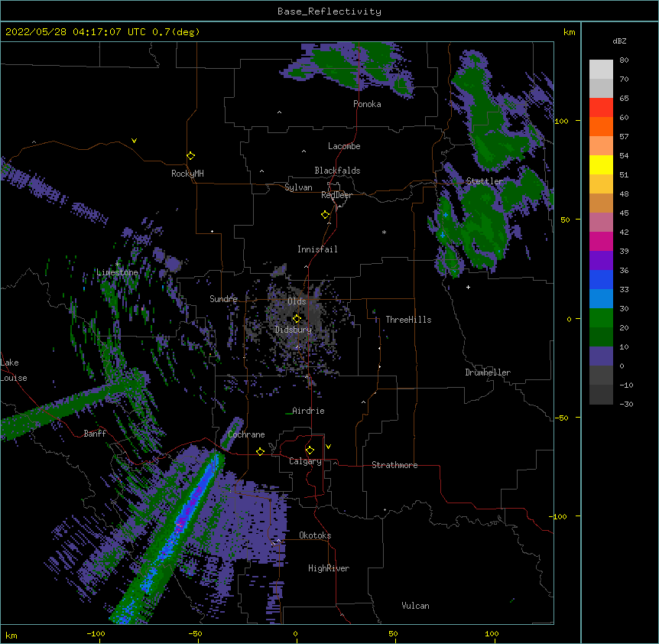Click the Base_Reflectivity title
Image resolution: width=659 pixels, height=644 pixels.
(x=329, y=11)
